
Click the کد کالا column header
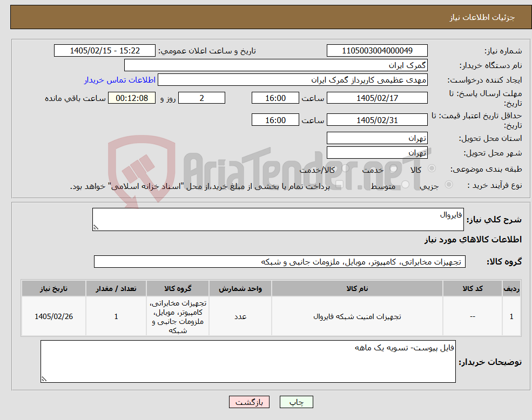[472, 288]
